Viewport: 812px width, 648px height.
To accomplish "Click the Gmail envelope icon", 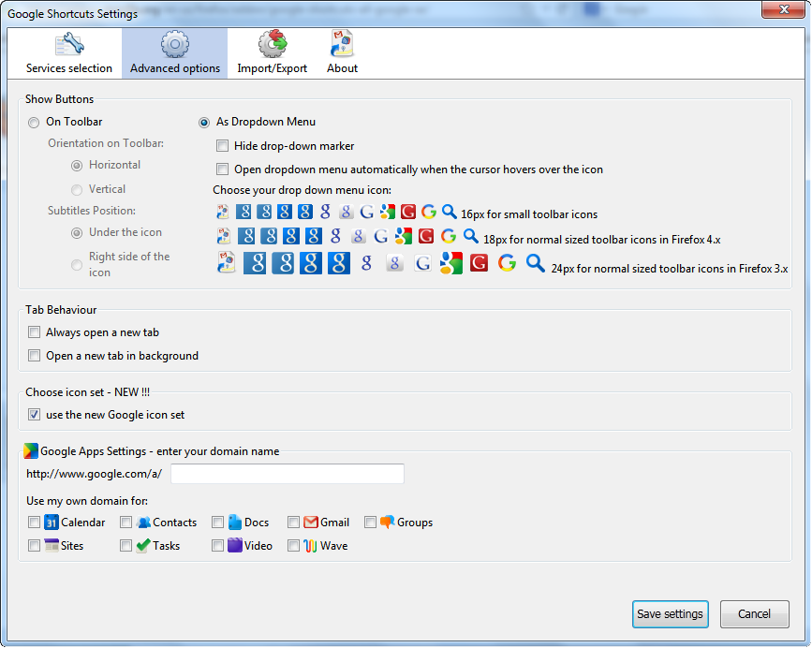I will (311, 523).
